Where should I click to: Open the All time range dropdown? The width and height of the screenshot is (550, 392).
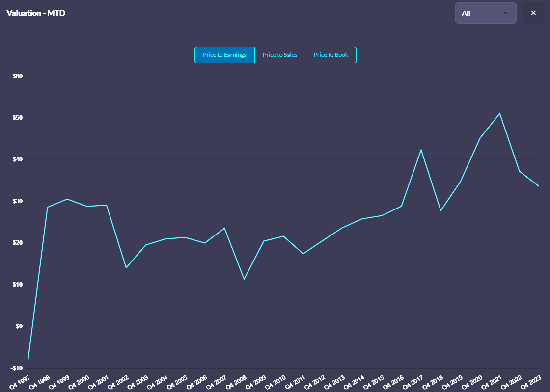point(485,13)
